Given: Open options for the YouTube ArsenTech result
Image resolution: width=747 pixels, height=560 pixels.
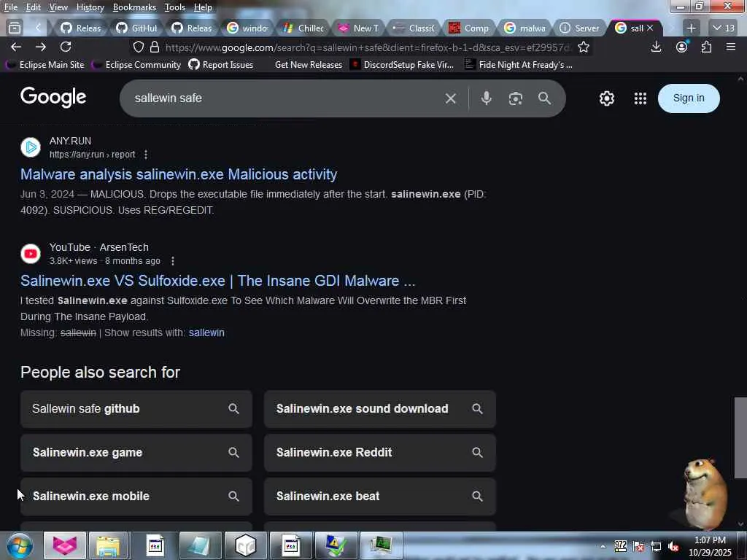Looking at the screenshot, I should click(x=172, y=261).
